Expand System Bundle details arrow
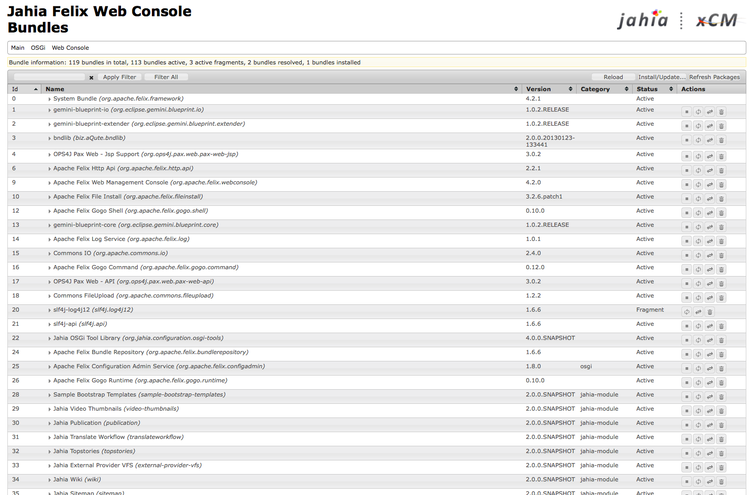The image size is (750, 495). [x=49, y=99]
